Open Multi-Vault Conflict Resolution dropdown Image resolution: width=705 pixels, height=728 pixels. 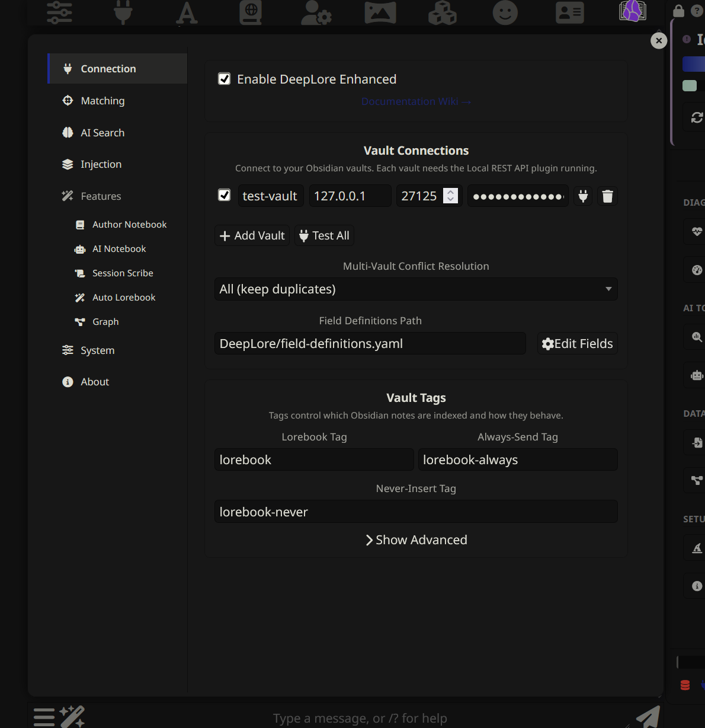[416, 289]
